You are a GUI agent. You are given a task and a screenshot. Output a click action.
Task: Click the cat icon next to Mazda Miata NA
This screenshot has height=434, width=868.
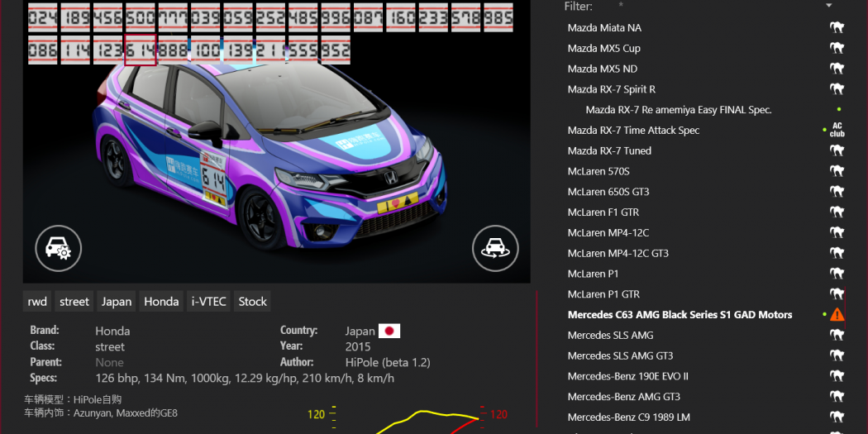click(x=837, y=27)
